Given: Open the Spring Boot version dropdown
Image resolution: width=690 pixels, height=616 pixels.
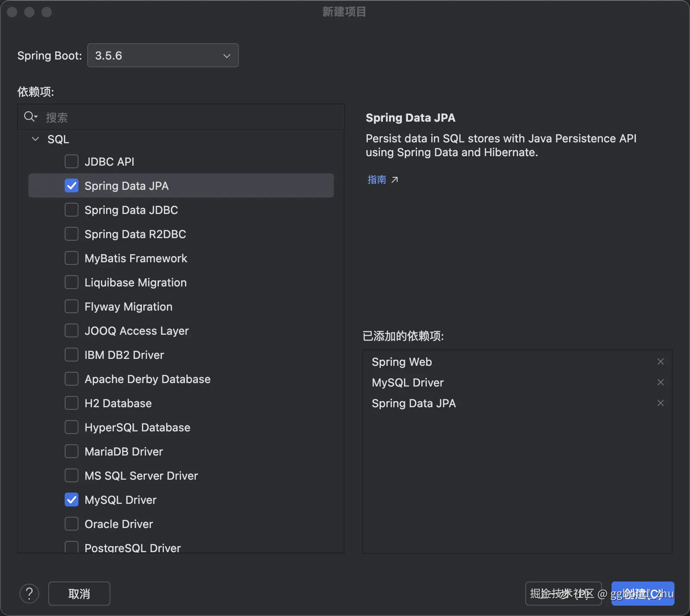Looking at the screenshot, I should [163, 55].
